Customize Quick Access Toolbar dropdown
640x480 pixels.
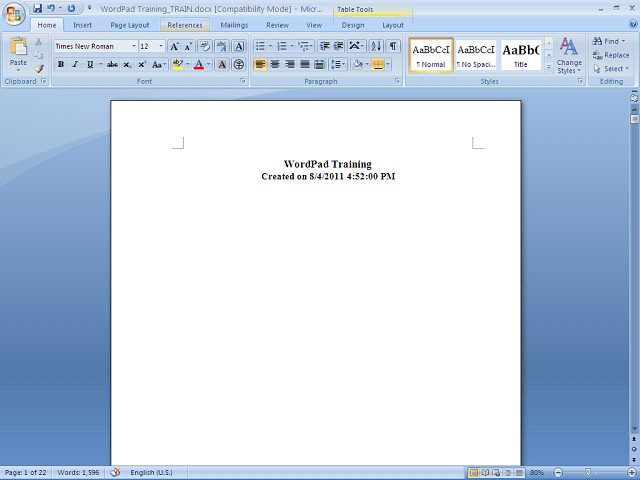click(90, 8)
